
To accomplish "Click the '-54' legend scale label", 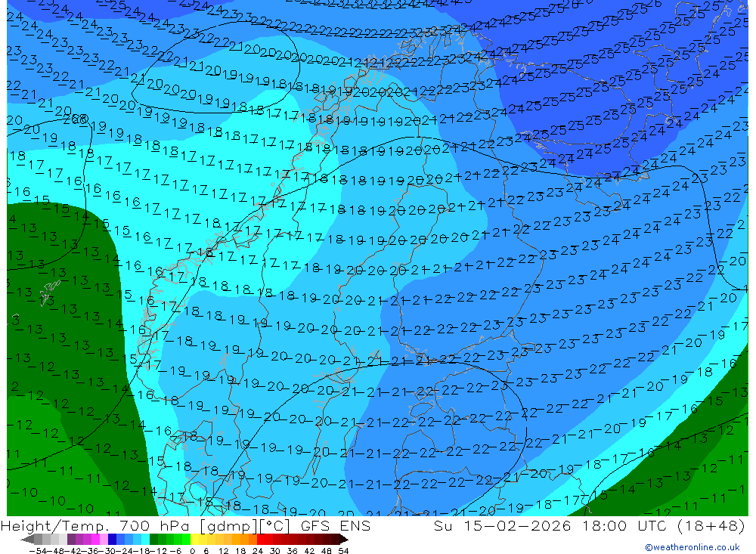I will pyautogui.click(x=36, y=550).
